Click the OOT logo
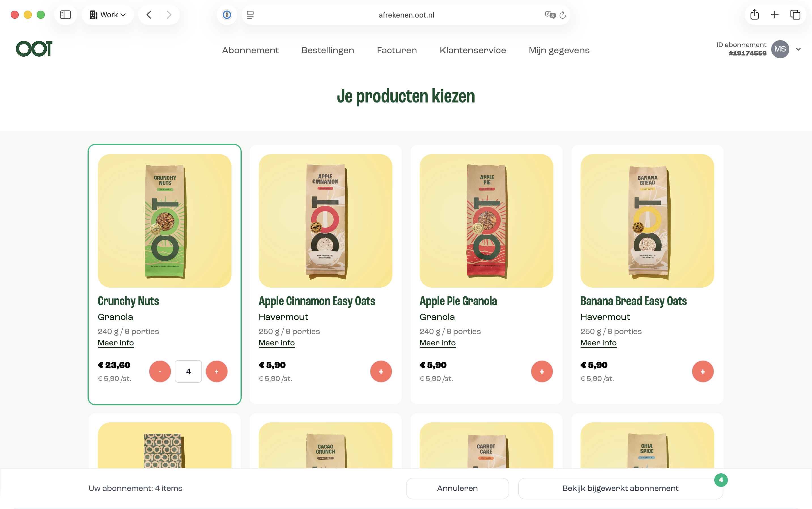812x509 pixels. [x=34, y=49]
